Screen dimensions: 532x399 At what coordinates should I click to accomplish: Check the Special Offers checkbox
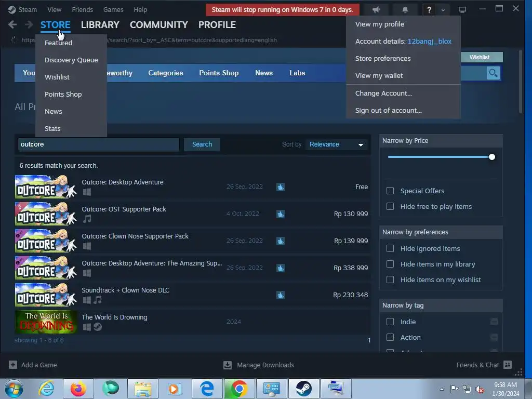point(390,191)
